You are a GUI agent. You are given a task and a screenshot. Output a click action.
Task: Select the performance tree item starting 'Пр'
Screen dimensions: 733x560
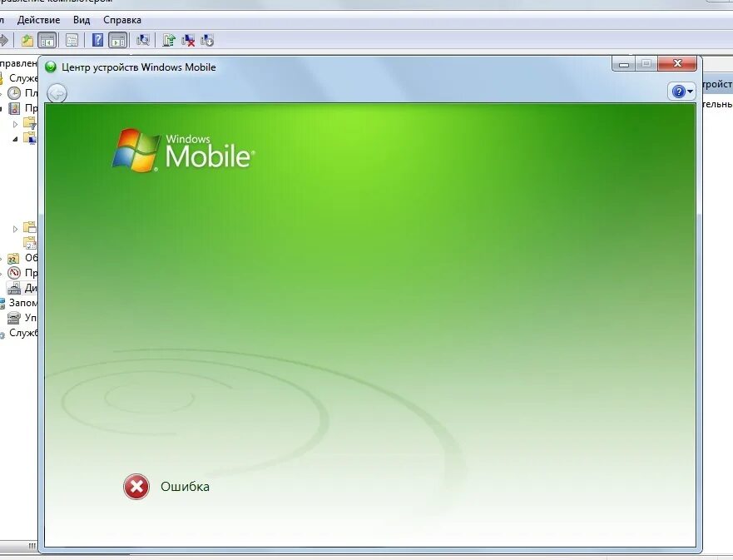[x=22, y=273]
